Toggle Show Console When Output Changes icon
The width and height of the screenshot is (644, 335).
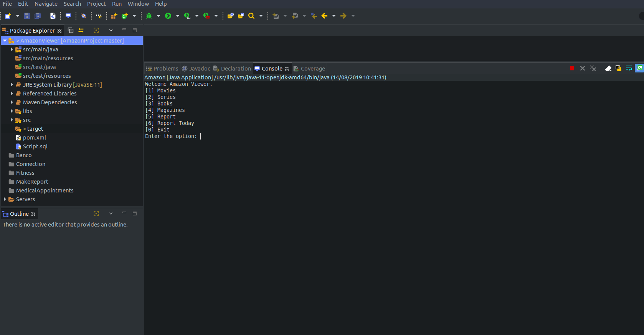(x=639, y=68)
